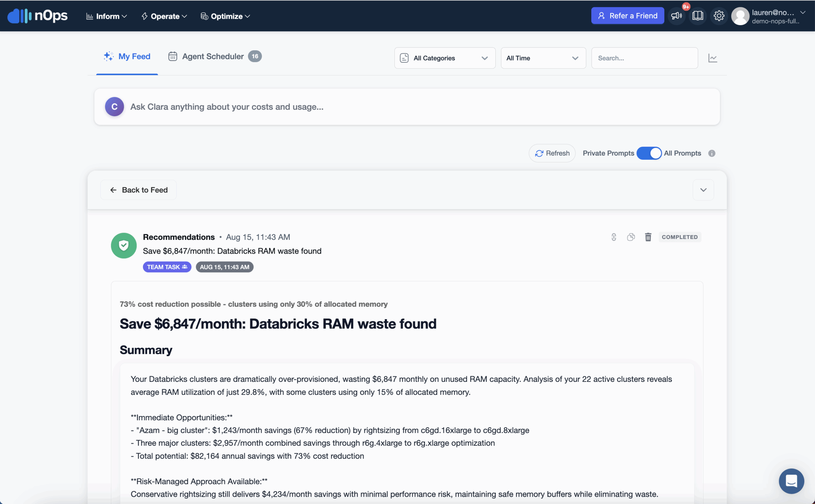This screenshot has height=504, width=815.
Task: Click the COMPLETED status badge
Action: coord(680,237)
